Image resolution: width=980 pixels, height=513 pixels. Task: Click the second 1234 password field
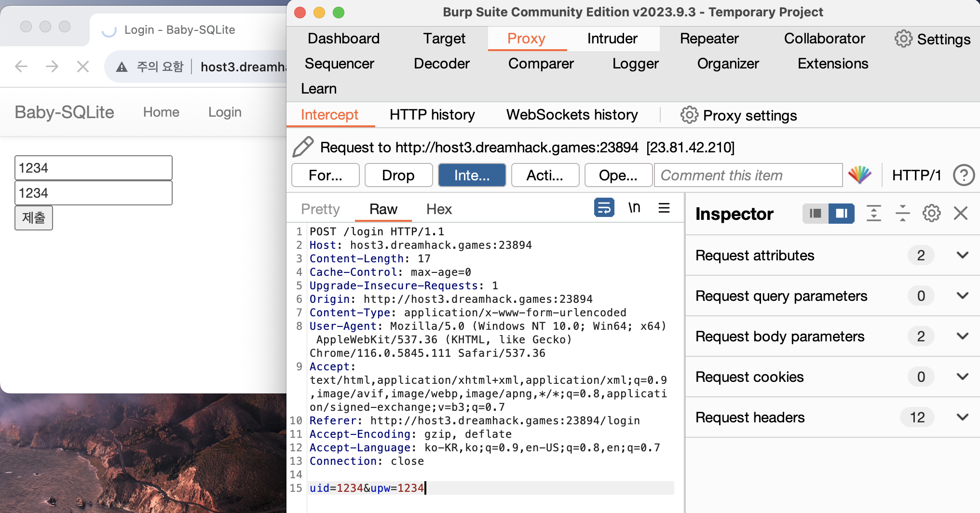94,193
